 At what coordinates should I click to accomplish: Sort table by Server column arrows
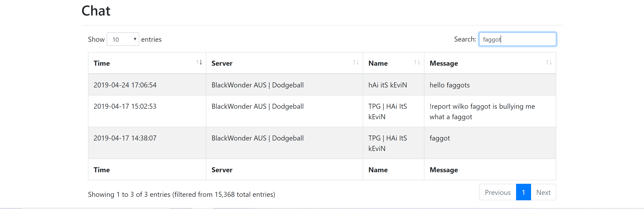coord(356,62)
